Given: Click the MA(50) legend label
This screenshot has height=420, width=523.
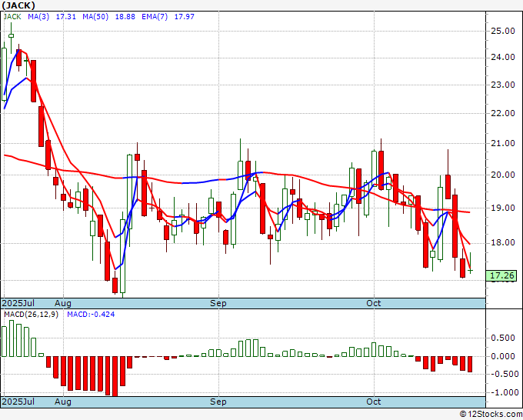Looking at the screenshot, I should pos(95,17).
